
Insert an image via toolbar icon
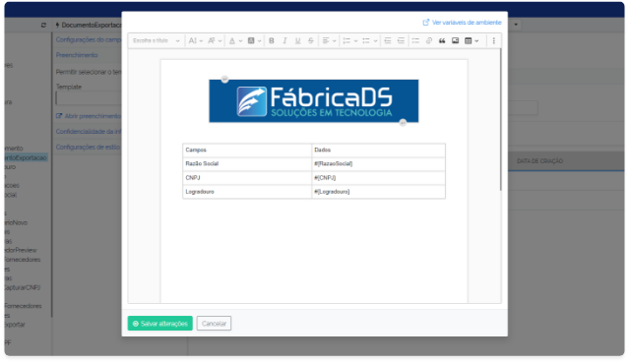coord(455,40)
